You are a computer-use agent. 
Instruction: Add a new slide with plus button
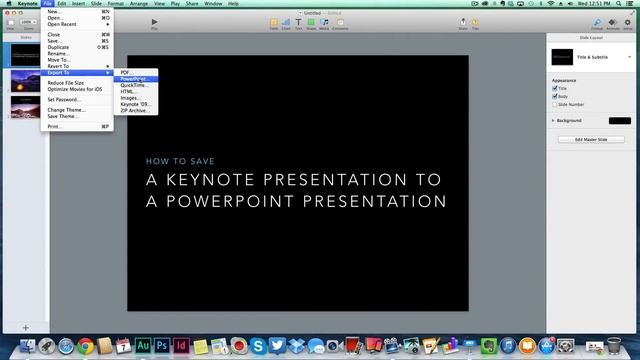coord(25,327)
